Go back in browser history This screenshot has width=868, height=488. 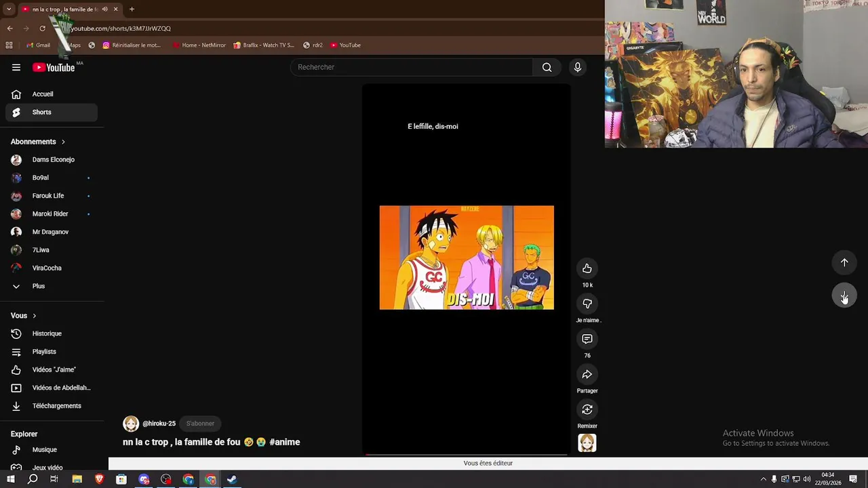(x=9, y=28)
